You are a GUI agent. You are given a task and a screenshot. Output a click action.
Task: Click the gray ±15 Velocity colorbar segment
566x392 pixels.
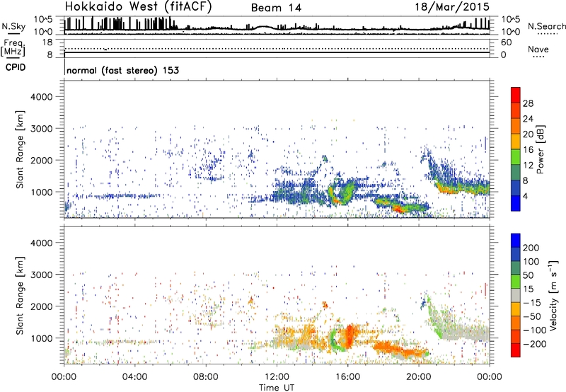516,295
